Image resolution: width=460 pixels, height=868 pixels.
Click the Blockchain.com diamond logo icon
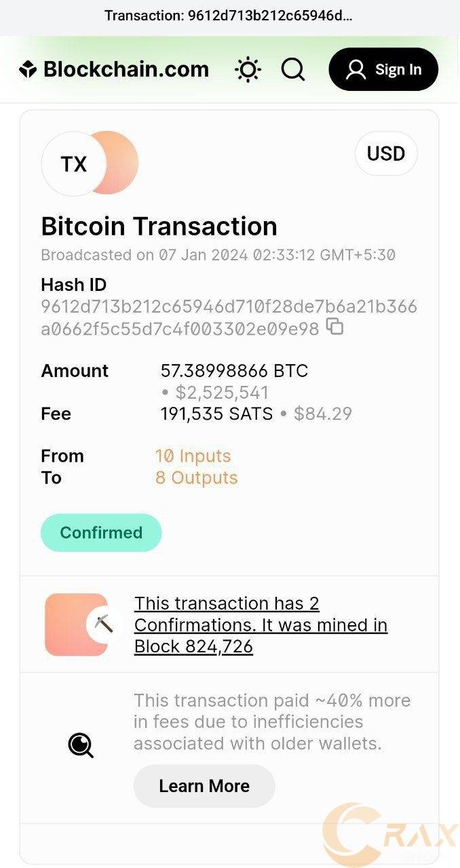click(28, 69)
